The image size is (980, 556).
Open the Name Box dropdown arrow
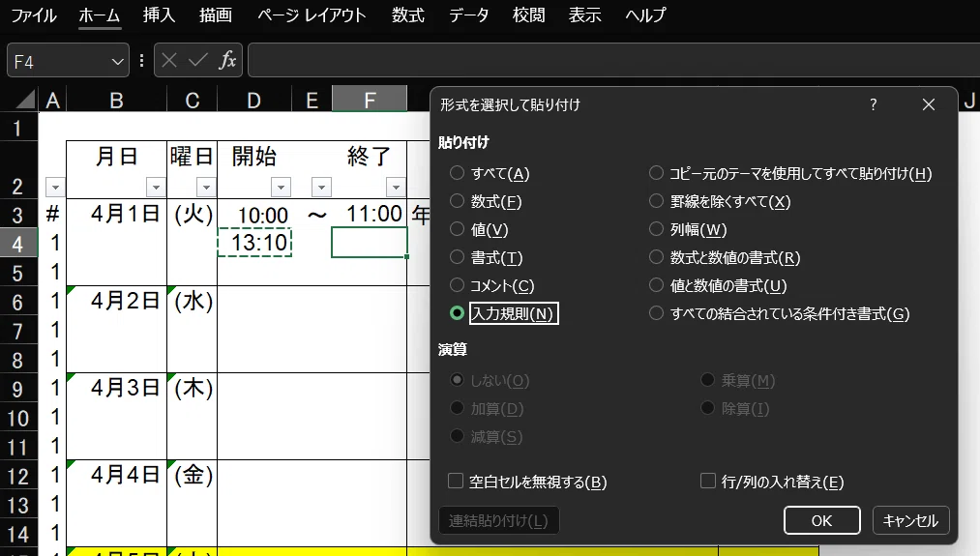click(x=117, y=61)
